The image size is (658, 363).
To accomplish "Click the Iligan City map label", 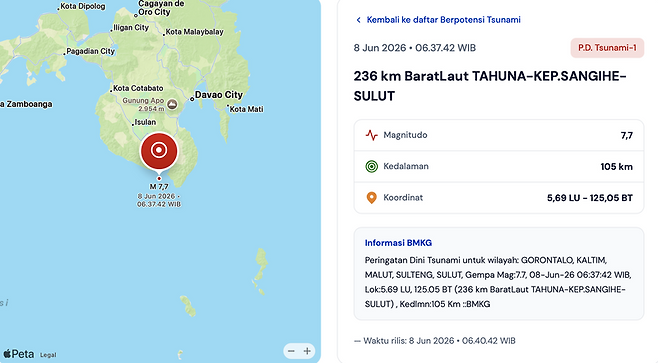I will click(131, 28).
